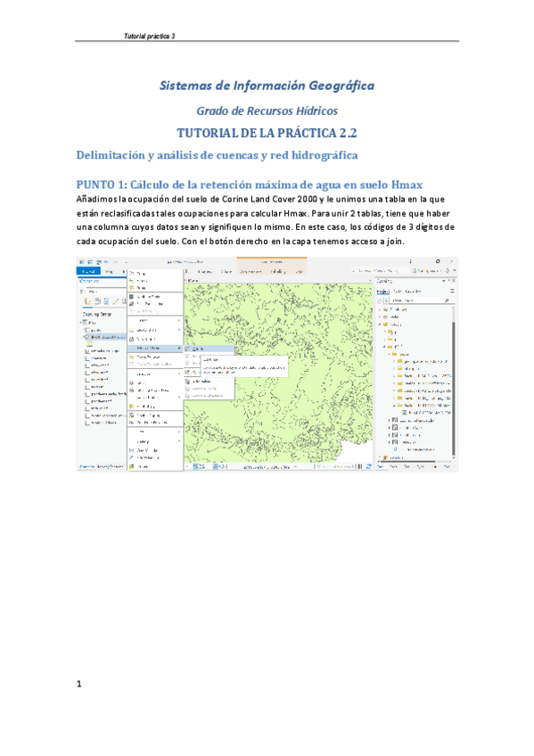This screenshot has width=534, height=756.
Task: Select List By Selection icon in Contents
Action: (x=107, y=301)
